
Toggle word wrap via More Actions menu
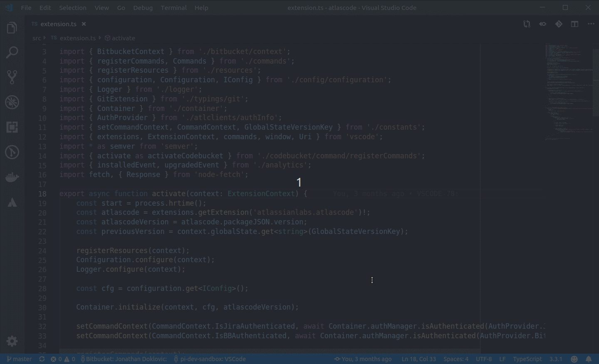tap(592, 24)
